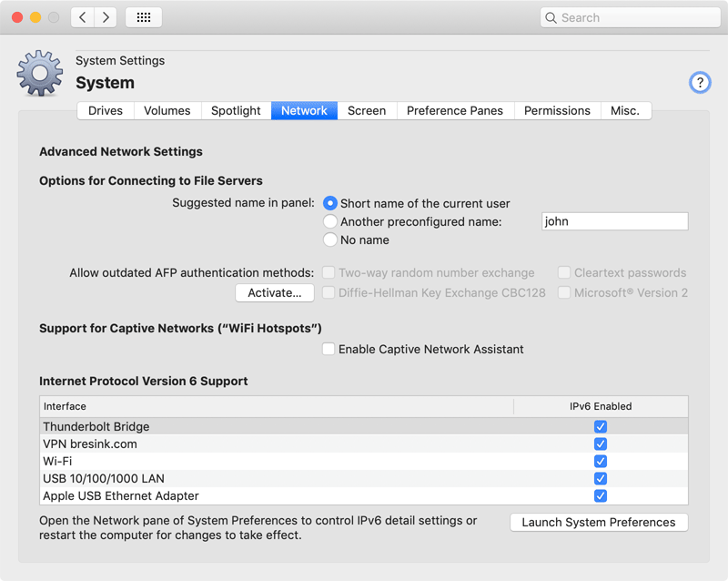The image size is (728, 581).
Task: Switch to Preference Panes tab
Action: tap(455, 110)
